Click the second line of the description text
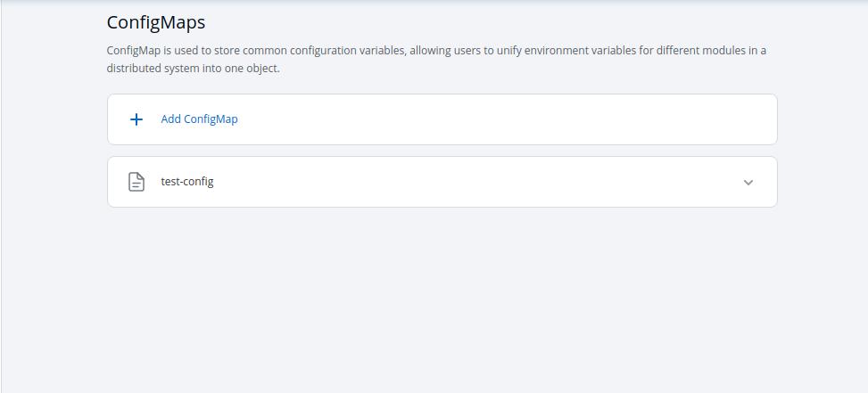 tap(193, 68)
